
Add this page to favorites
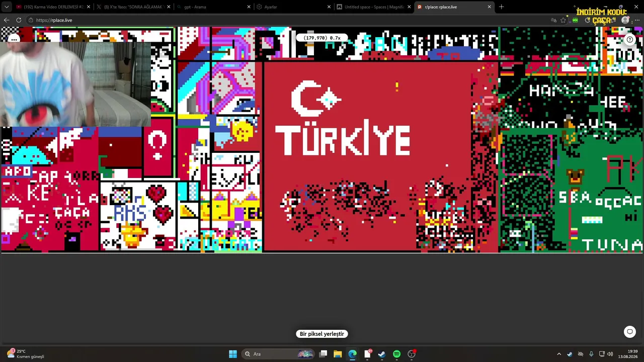[x=563, y=20]
